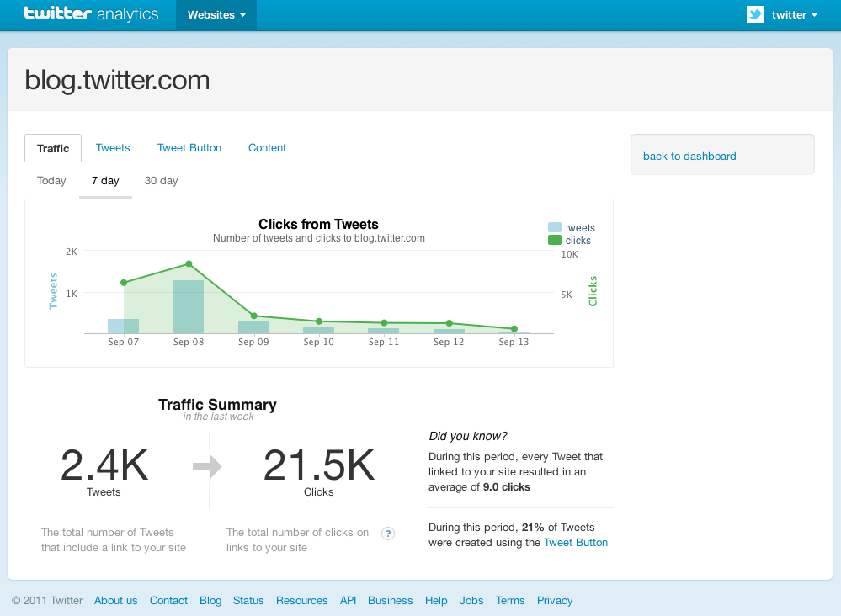This screenshot has width=841, height=616.
Task: Click the Twitter Analytics logo
Action: click(91, 14)
